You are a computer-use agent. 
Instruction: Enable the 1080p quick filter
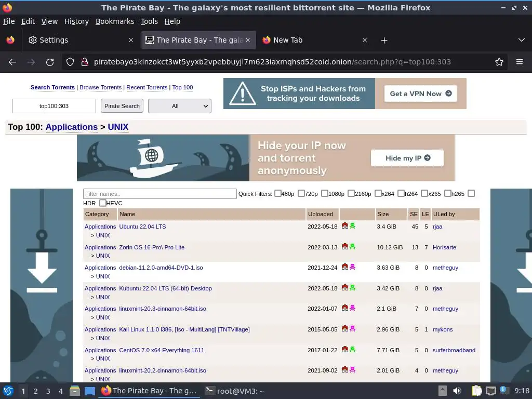(x=324, y=193)
